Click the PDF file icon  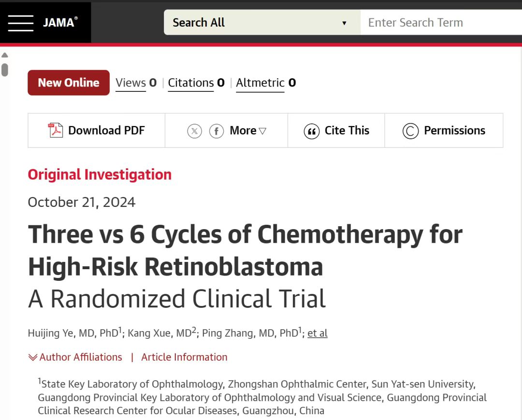point(55,130)
